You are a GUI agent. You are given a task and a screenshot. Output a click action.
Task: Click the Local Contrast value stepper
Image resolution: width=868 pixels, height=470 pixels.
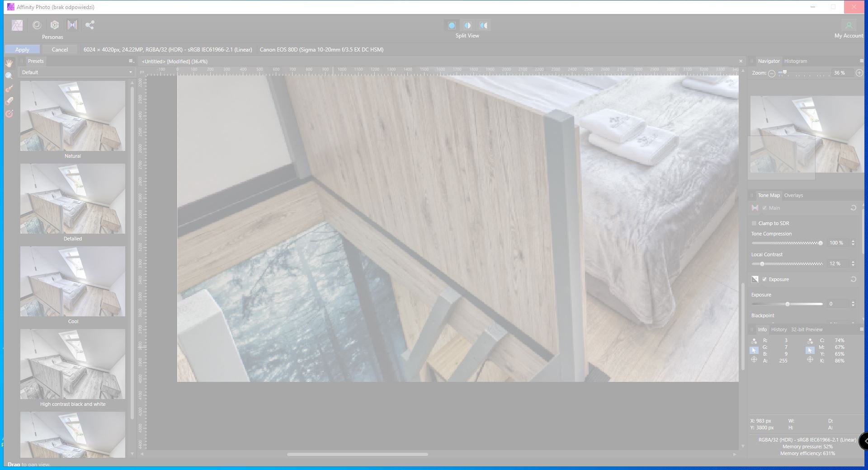coord(853,263)
